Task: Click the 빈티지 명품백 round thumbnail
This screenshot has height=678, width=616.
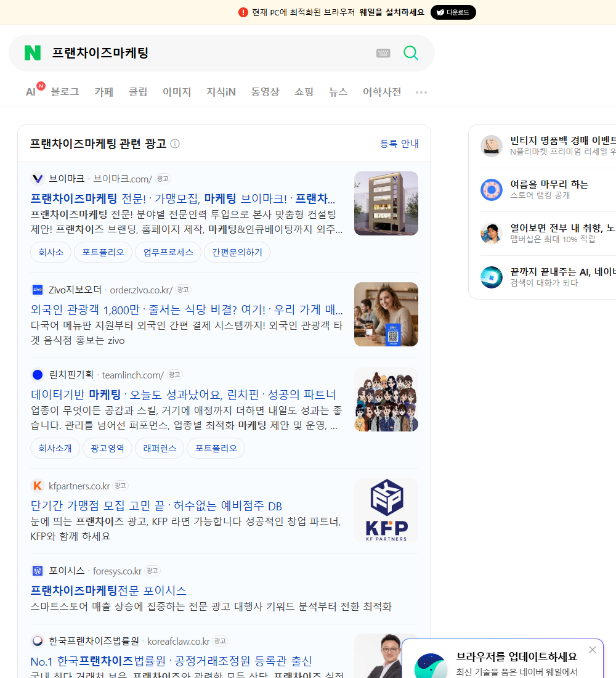Action: tap(492, 145)
